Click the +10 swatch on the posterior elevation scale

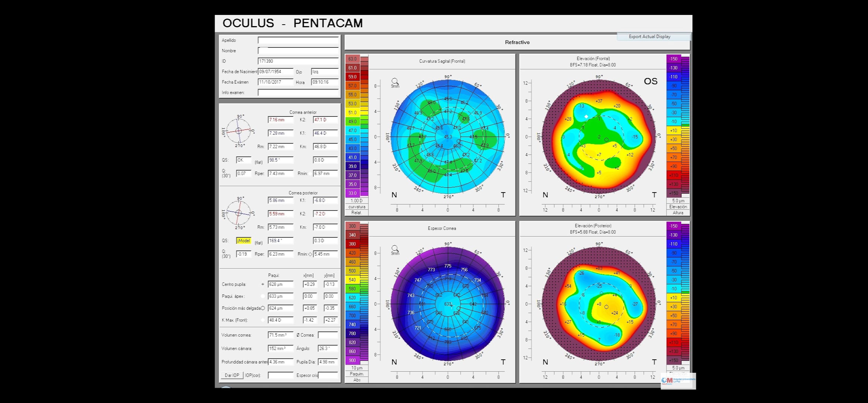[x=674, y=298]
